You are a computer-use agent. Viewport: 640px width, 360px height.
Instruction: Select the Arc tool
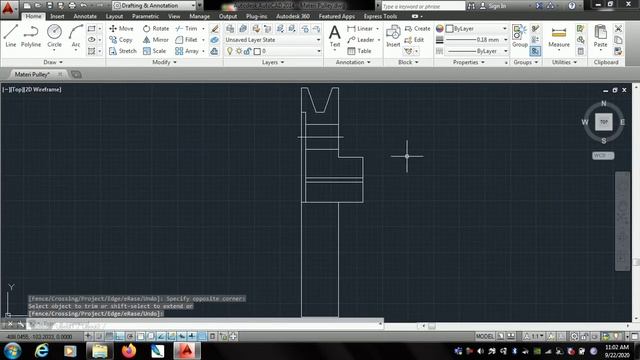pos(76,36)
